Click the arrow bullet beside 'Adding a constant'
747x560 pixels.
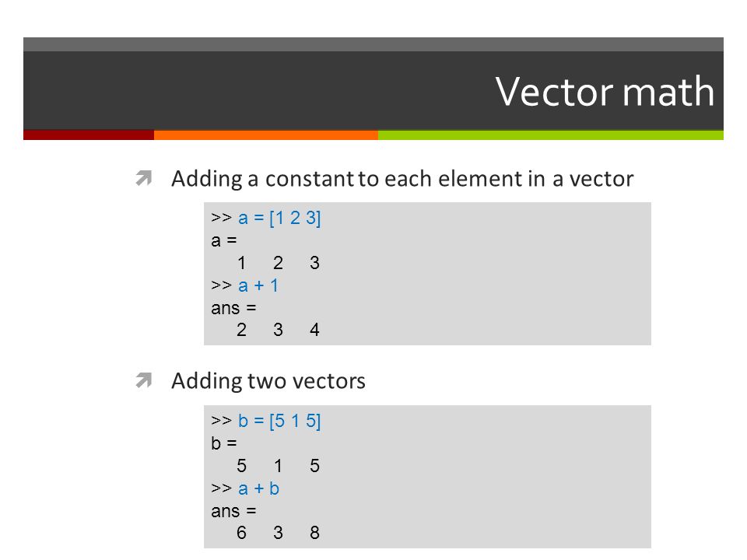(x=143, y=178)
